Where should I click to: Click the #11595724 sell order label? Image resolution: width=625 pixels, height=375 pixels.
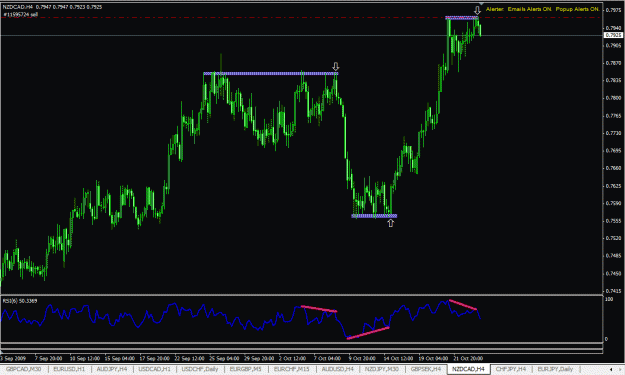pos(21,15)
